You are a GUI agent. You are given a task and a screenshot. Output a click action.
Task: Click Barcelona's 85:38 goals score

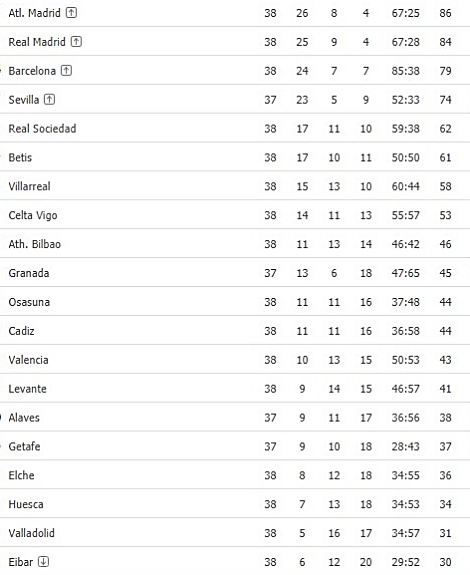(x=405, y=71)
